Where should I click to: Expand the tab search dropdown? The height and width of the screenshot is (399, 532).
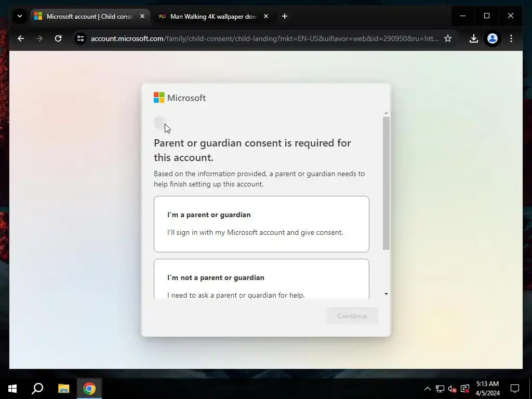pos(20,16)
